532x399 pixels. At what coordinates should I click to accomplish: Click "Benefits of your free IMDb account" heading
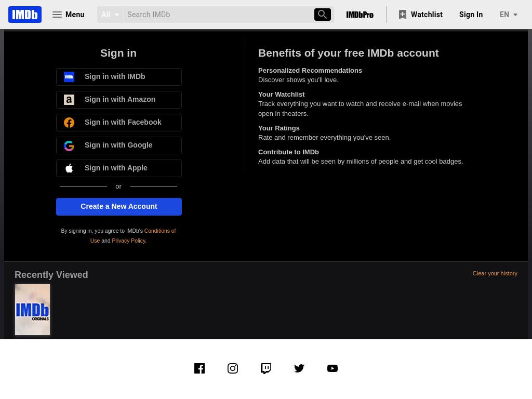coord(349,53)
